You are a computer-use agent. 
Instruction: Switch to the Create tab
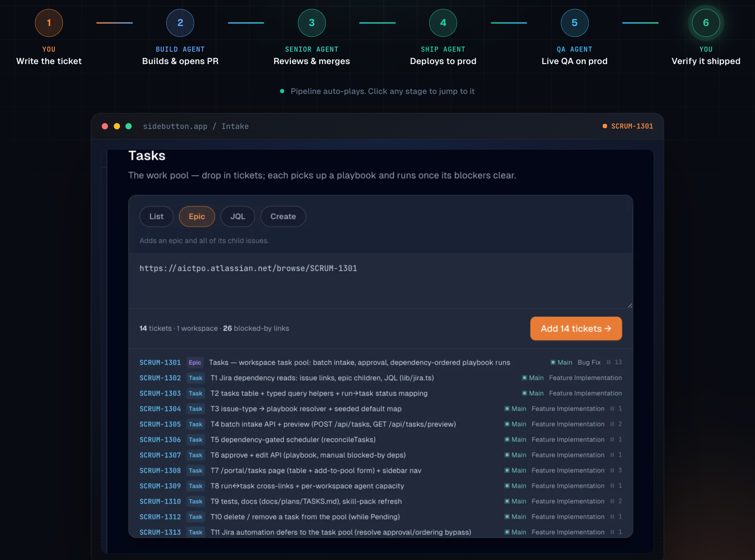pos(283,216)
